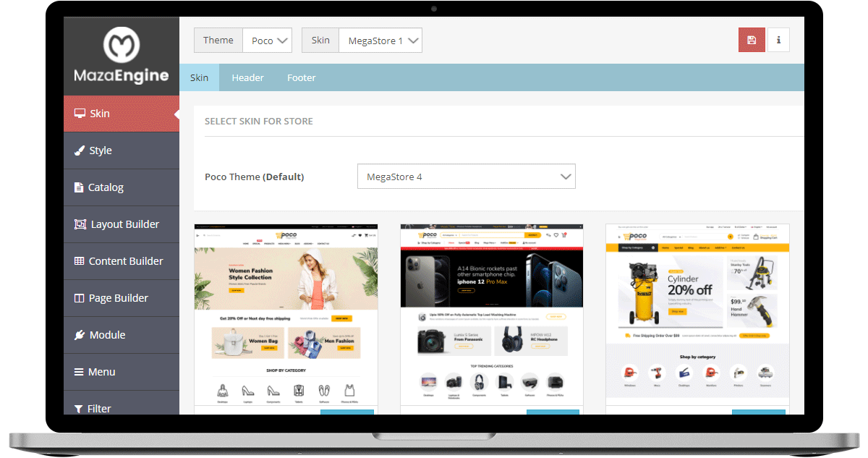Click the Poco Theme (Default) label
Screen dimensions: 868x458
pos(255,177)
